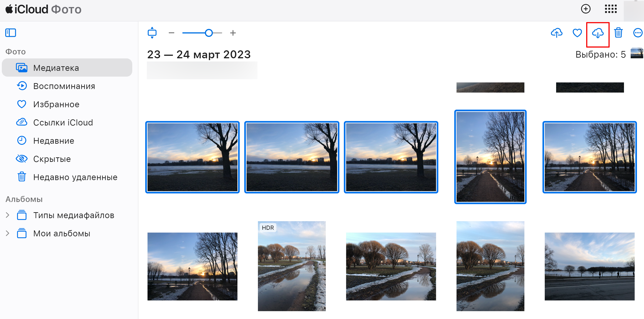
Task: Click the Выбрано: 5 selection counter
Action: click(601, 54)
